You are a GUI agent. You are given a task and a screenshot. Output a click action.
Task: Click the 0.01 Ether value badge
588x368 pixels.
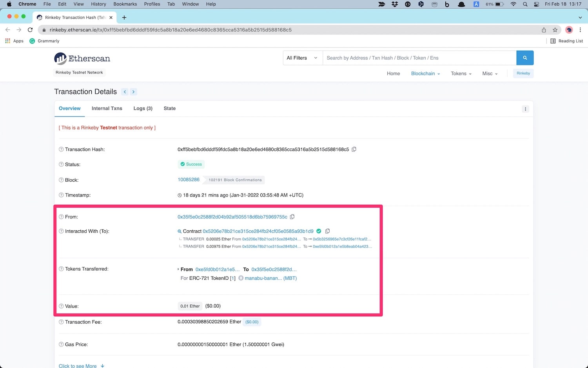point(190,306)
